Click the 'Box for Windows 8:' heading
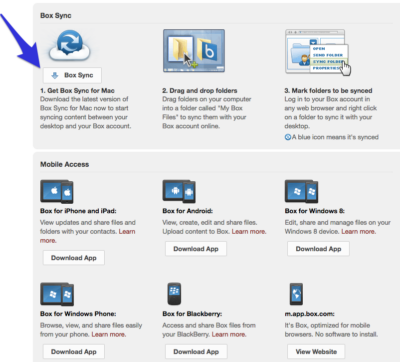 click(315, 211)
